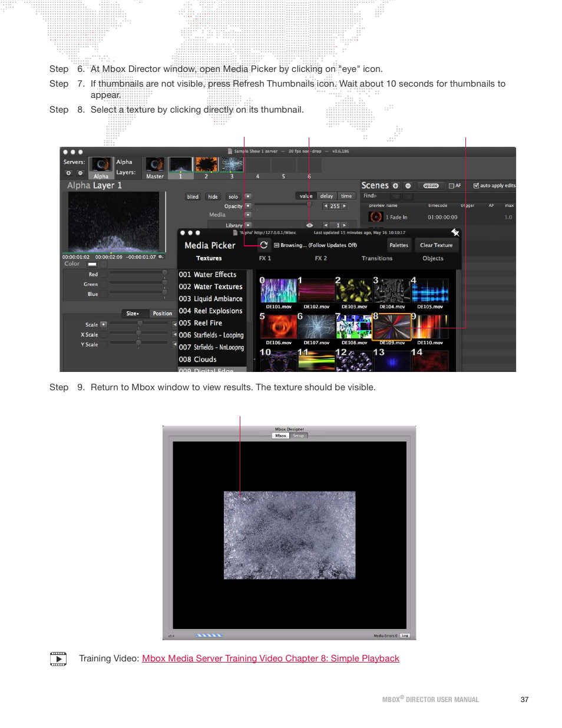This screenshot has height=728, width=562.
Task: Select the value tab
Action: tap(306, 196)
